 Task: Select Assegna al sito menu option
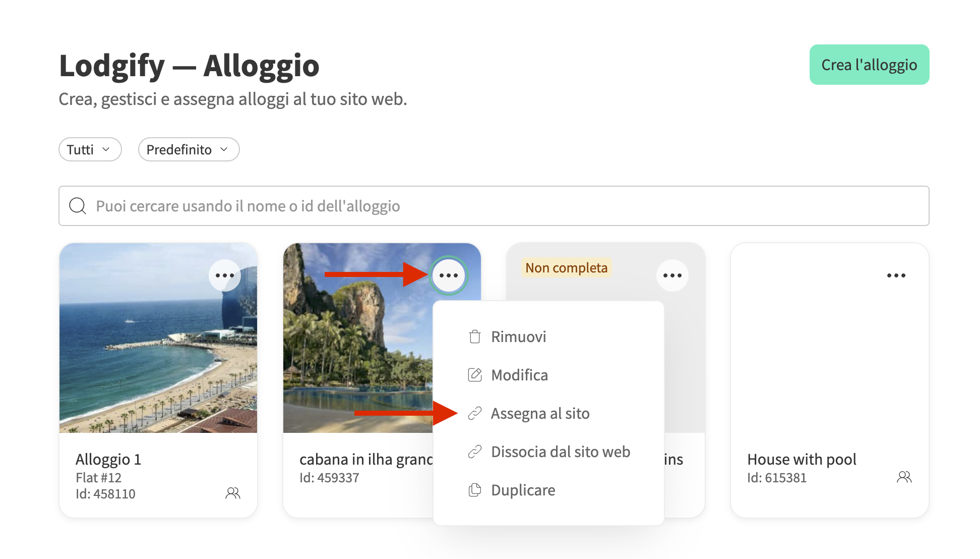click(x=540, y=413)
